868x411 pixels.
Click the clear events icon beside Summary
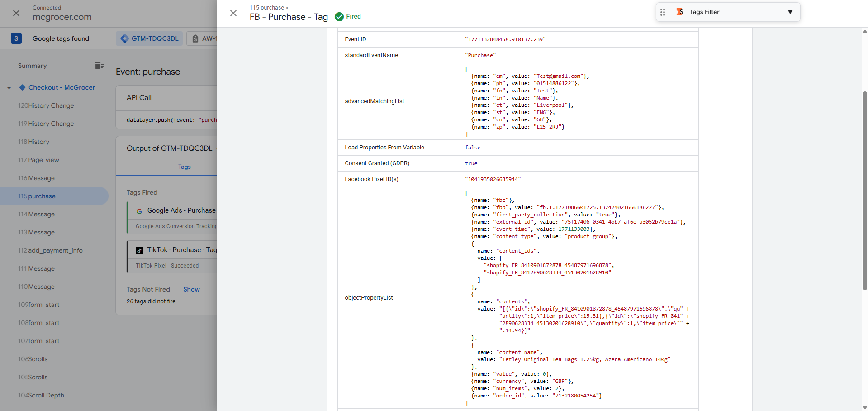100,66
